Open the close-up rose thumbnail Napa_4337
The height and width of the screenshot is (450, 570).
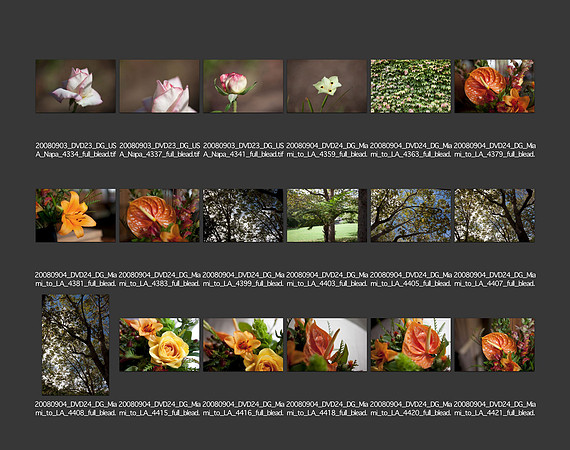pyautogui.click(x=160, y=86)
